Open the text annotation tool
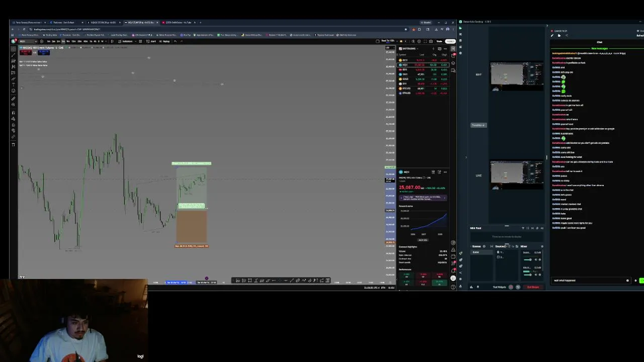644x362 pixels. coord(14,84)
